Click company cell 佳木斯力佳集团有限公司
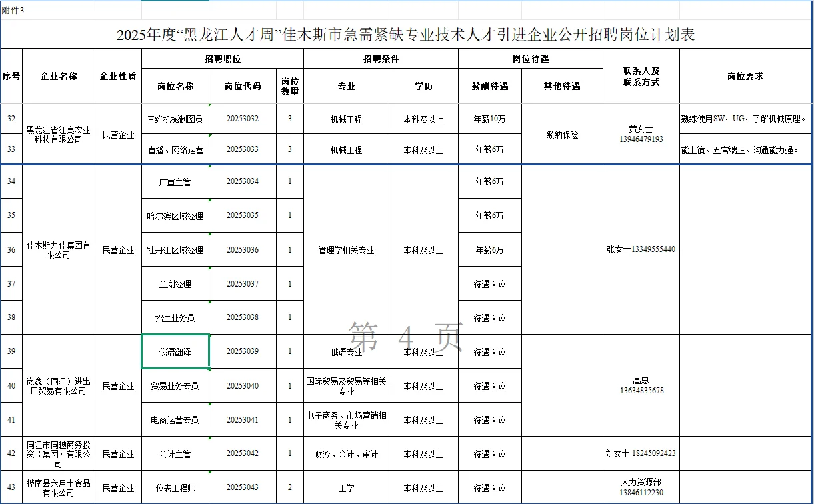Viewport: 814px width, 504px height. click(59, 250)
